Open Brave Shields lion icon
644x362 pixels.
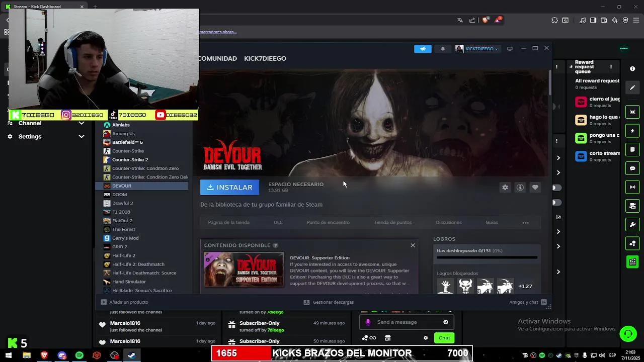pyautogui.click(x=486, y=20)
